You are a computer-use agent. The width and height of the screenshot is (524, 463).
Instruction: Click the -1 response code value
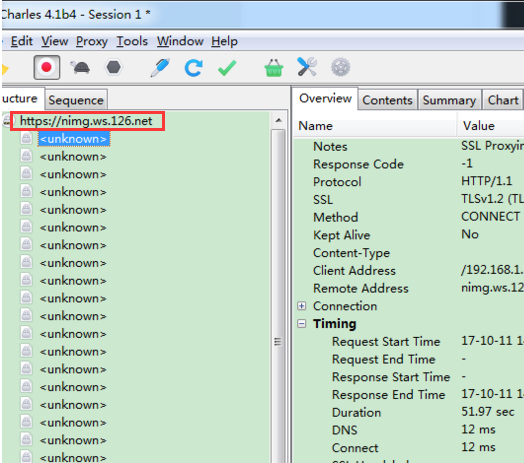coord(467,163)
